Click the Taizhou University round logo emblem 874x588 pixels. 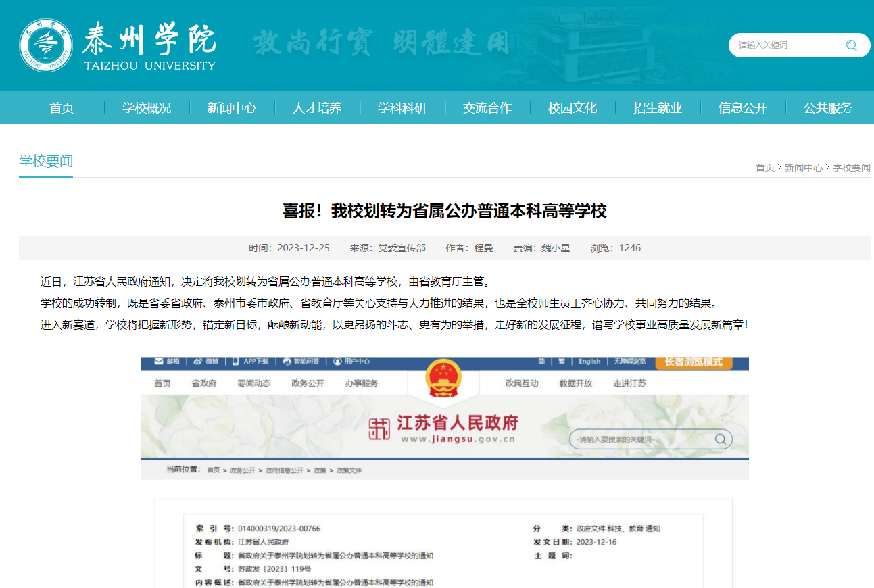[x=46, y=45]
